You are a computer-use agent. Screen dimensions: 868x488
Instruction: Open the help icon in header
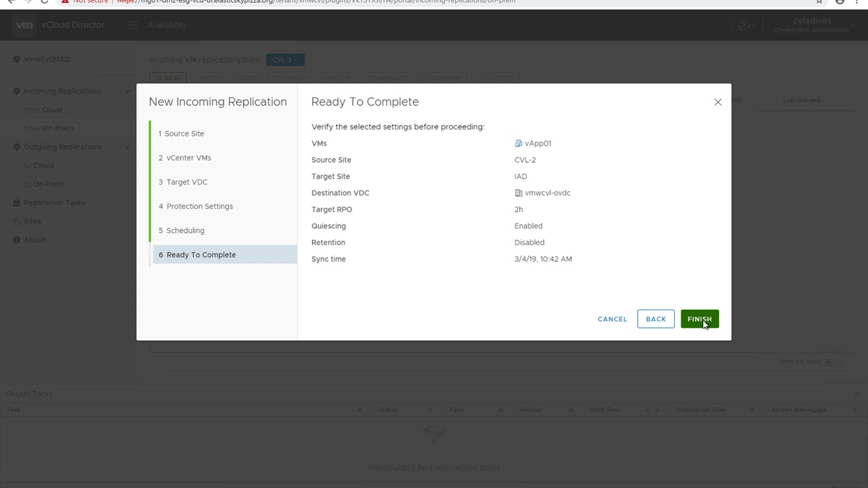[x=744, y=25]
